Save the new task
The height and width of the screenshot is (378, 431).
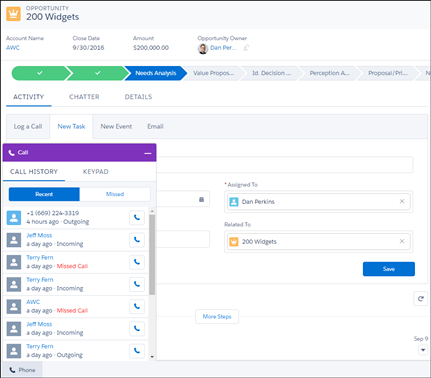[x=389, y=269]
